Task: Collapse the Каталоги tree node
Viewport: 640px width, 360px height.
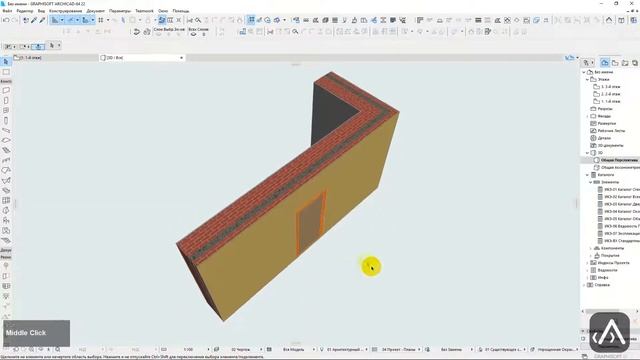Action: [587, 175]
